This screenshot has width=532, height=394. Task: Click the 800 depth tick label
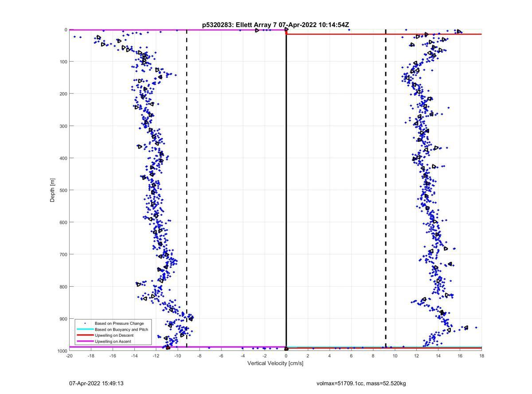click(x=63, y=287)
